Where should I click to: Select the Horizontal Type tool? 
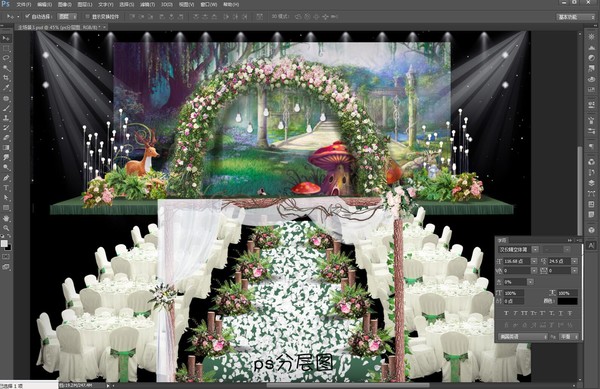pyautogui.click(x=6, y=188)
